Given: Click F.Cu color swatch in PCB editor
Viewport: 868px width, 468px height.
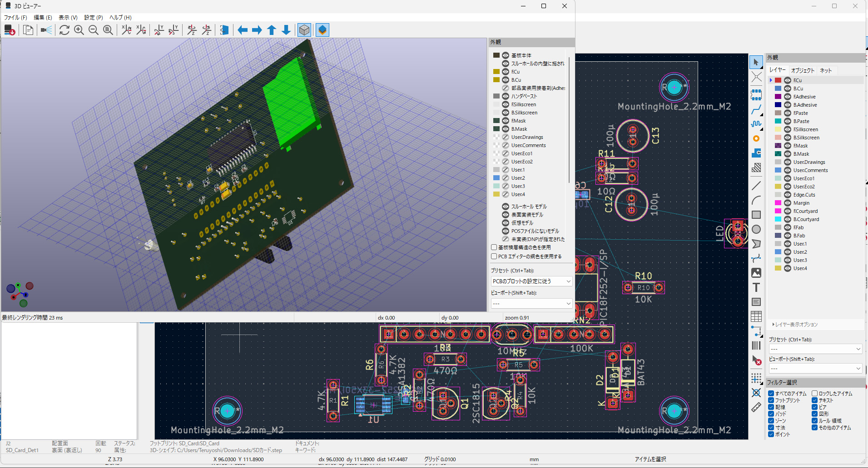Looking at the screenshot, I should tap(778, 80).
